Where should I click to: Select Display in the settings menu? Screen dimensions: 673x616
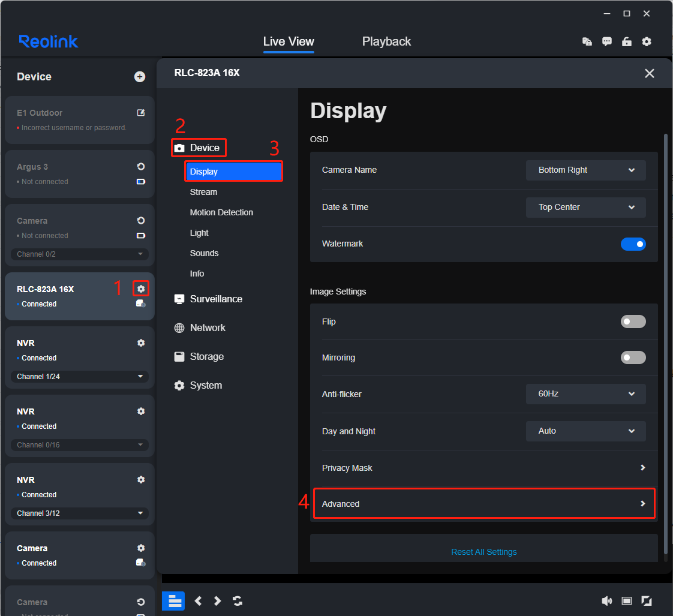pos(233,172)
